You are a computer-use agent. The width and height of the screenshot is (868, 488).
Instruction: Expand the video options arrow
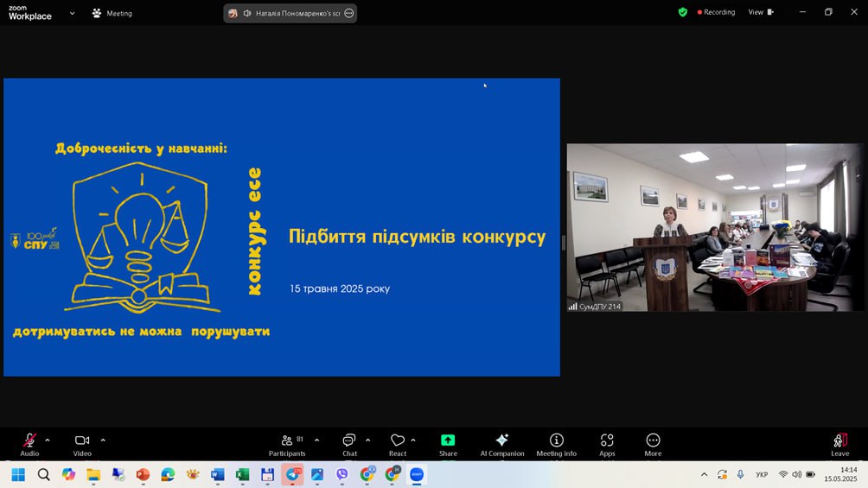point(103,440)
